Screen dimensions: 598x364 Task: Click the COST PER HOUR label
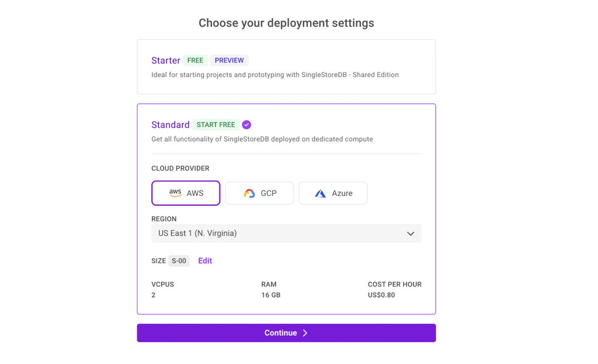[x=395, y=285]
